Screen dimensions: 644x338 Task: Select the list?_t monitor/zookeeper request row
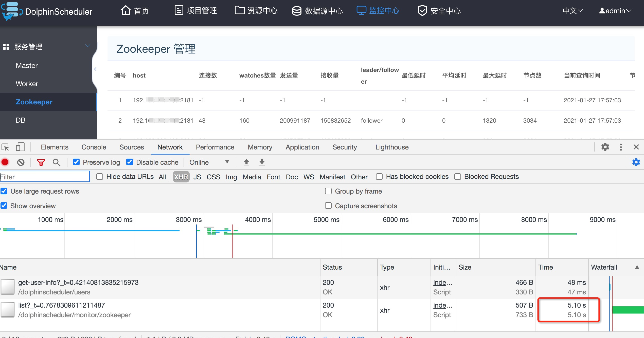(x=322, y=310)
